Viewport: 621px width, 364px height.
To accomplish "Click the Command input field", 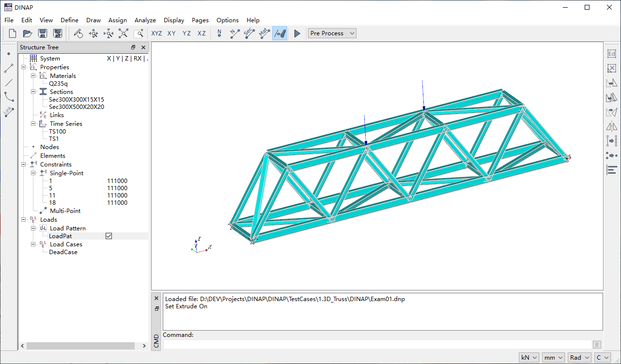I will tap(378, 345).
